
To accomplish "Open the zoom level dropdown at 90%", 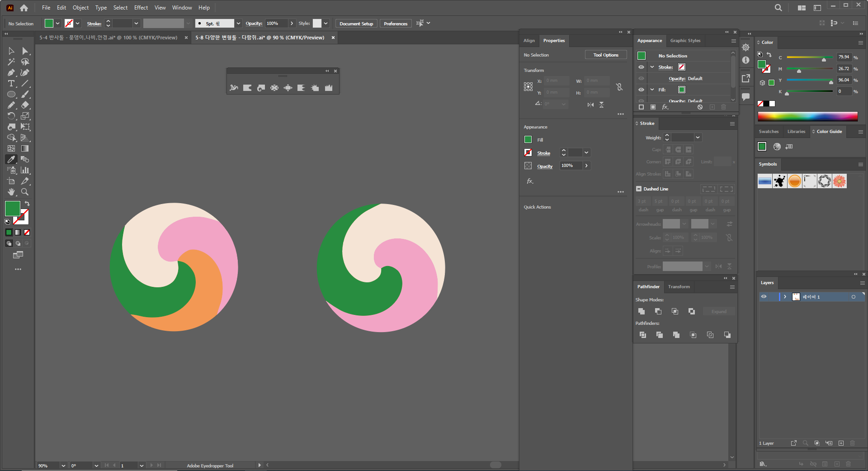I will 63,466.
